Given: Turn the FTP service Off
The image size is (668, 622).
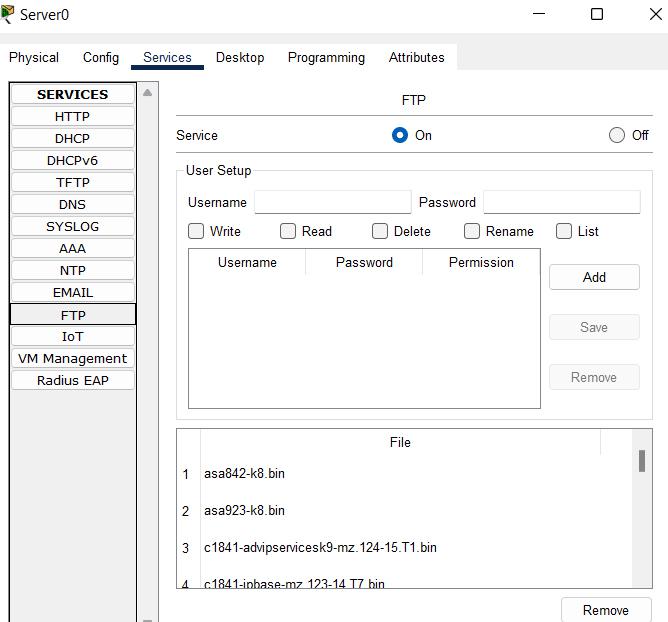Looking at the screenshot, I should pyautogui.click(x=617, y=135).
